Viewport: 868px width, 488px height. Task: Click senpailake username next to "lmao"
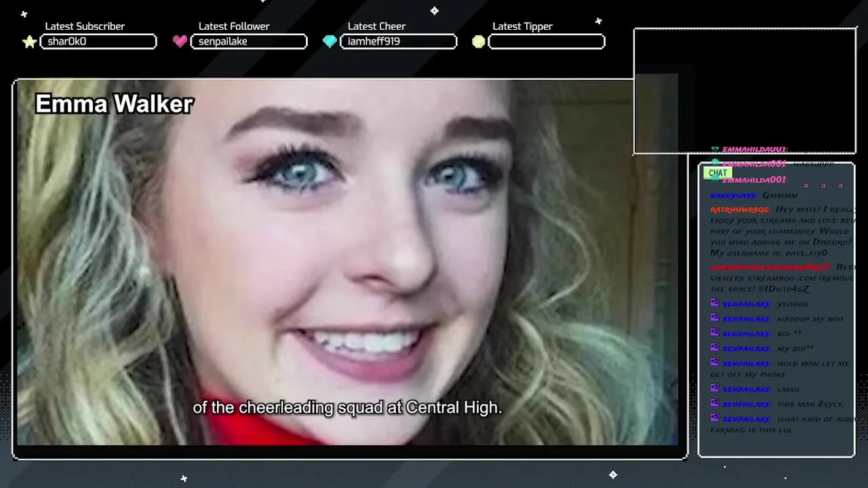coord(746,389)
